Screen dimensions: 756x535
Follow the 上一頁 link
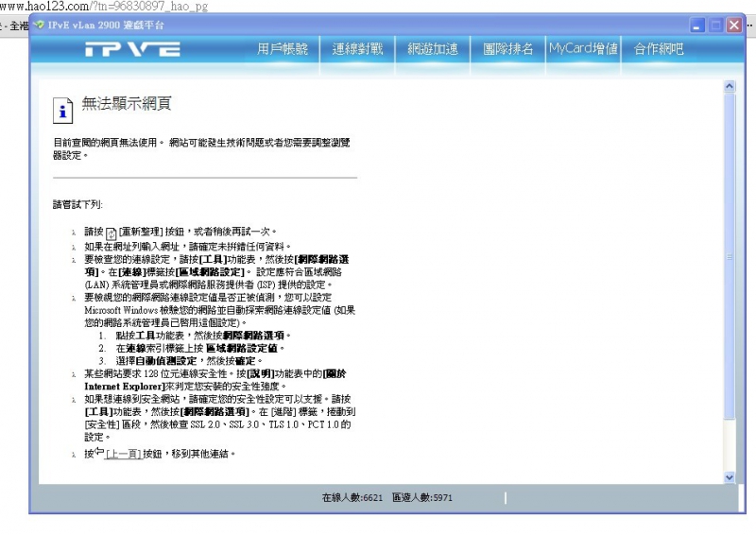(x=123, y=454)
